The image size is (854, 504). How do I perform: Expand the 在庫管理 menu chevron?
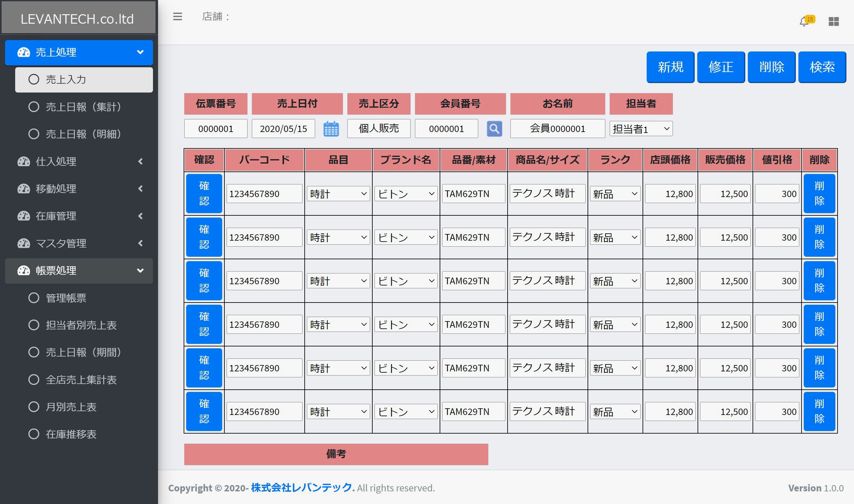140,216
